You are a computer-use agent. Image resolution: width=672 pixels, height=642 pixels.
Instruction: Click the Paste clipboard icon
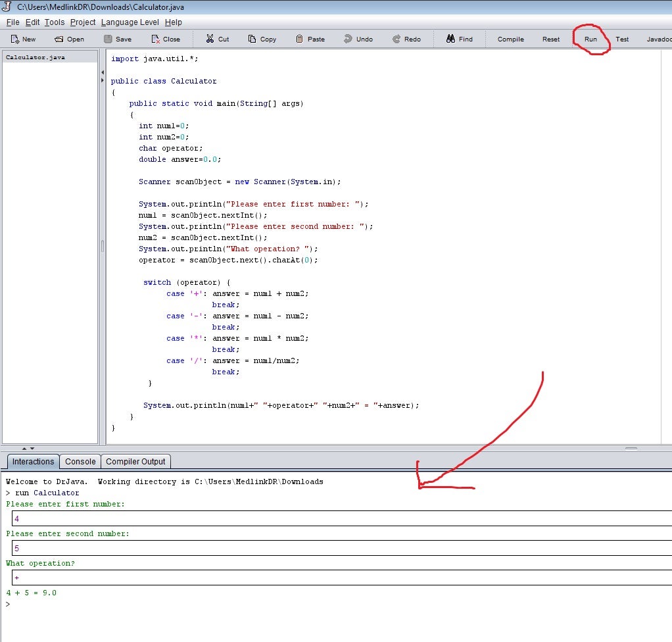[300, 39]
